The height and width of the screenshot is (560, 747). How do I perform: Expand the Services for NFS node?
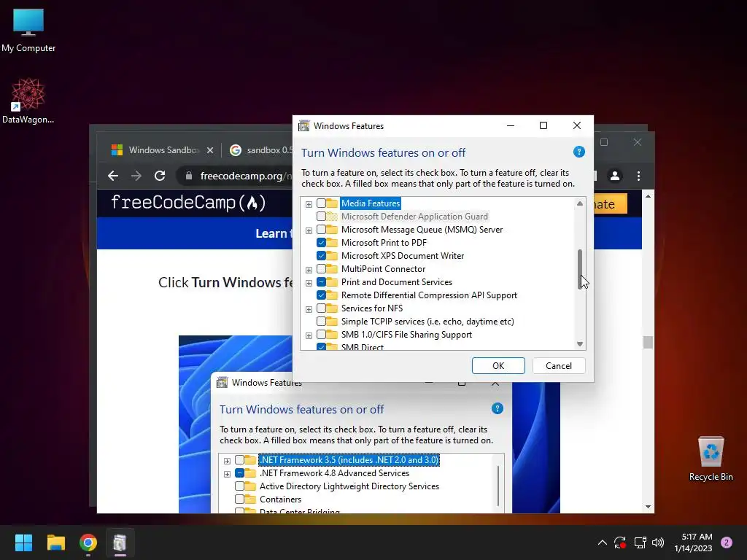pyautogui.click(x=309, y=309)
